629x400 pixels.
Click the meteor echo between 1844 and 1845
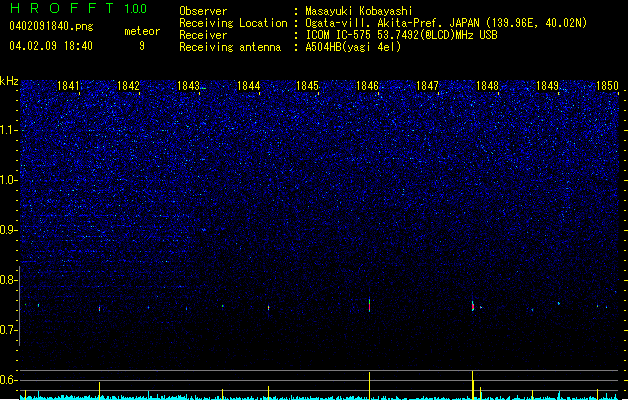(x=268, y=308)
